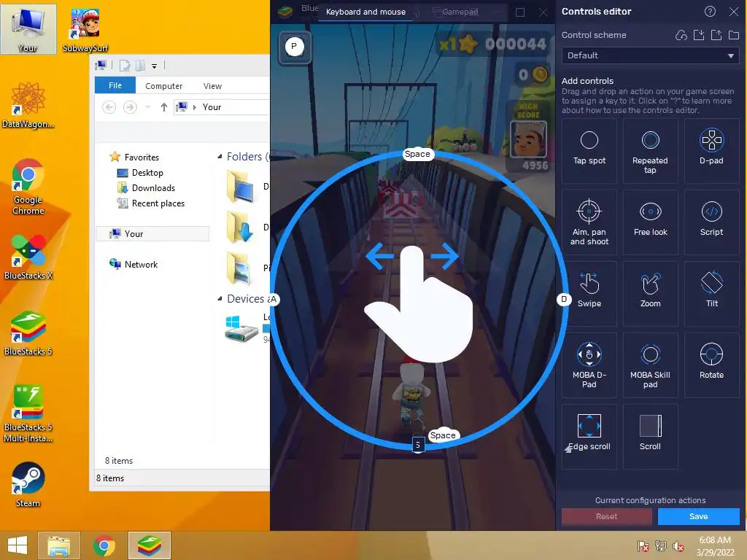Click Explorer's Up arrow
747x560 pixels.
(164, 107)
